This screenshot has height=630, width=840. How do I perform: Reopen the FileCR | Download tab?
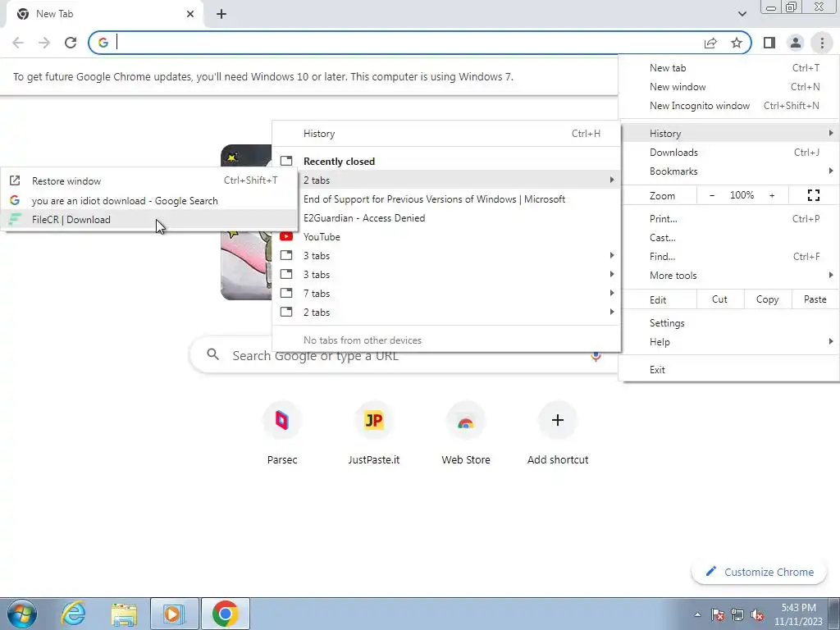click(x=149, y=219)
